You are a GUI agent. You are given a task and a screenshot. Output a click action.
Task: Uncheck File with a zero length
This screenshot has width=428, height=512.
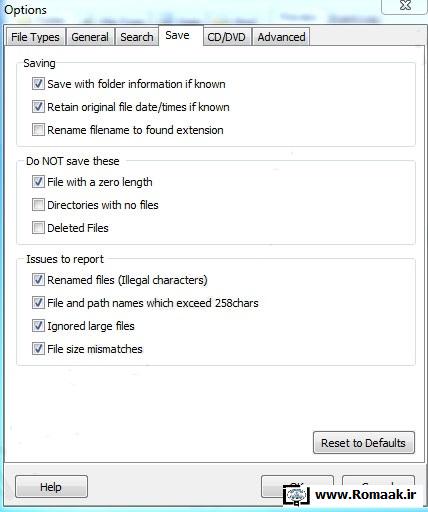coord(38,182)
